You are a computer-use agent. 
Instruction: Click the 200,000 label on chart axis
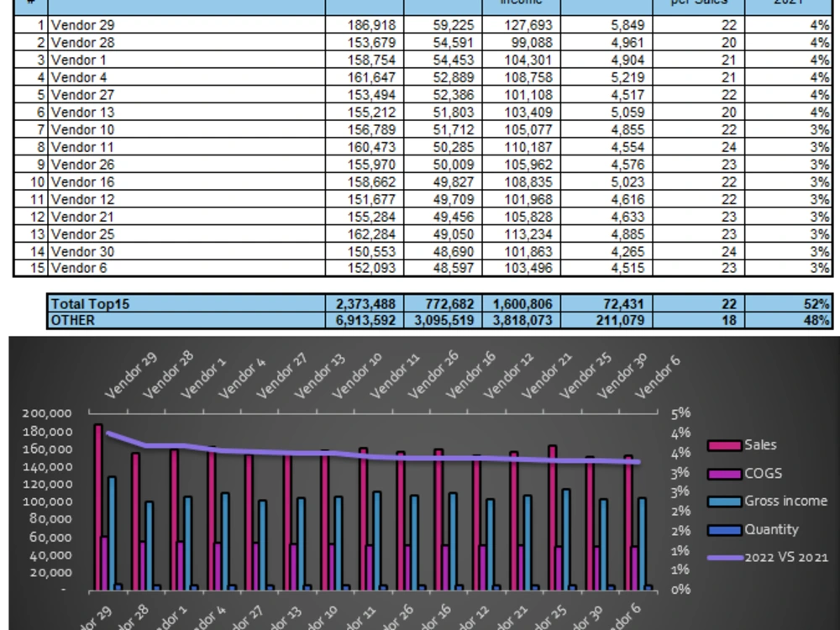click(x=47, y=413)
